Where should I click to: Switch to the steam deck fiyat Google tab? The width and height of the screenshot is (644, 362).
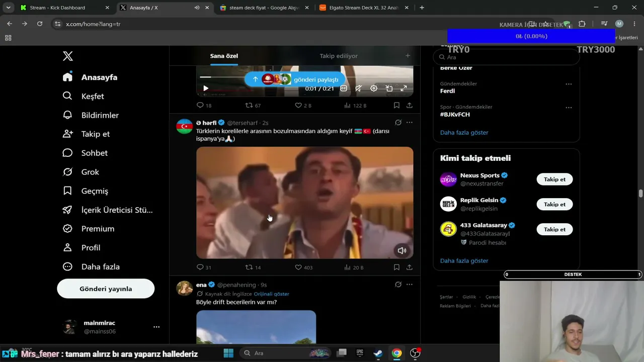pyautogui.click(x=265, y=8)
